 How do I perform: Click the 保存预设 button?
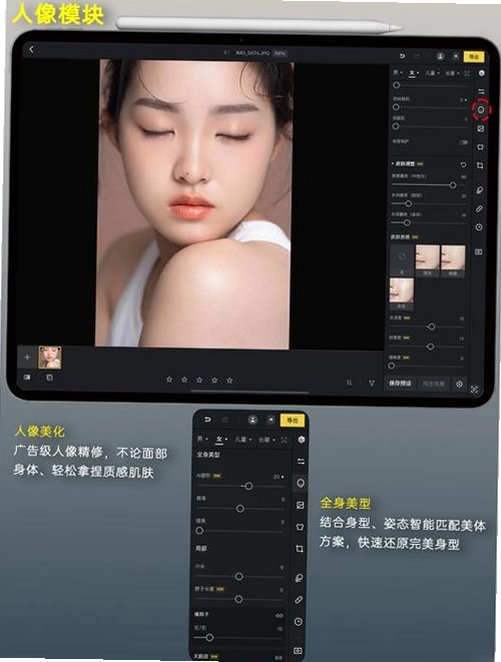pos(400,383)
